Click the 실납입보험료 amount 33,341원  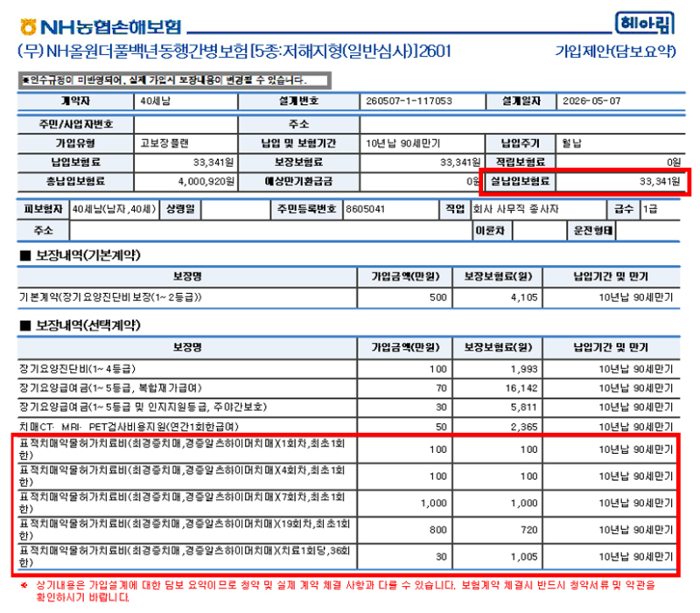click(660, 182)
